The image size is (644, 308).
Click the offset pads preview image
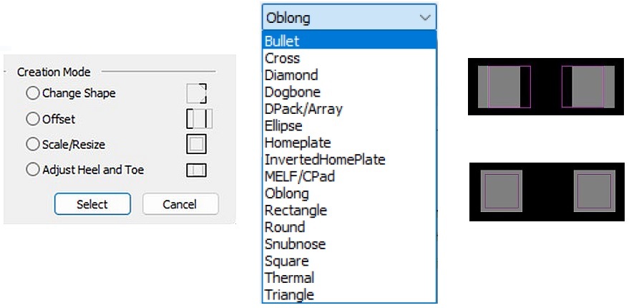546,87
